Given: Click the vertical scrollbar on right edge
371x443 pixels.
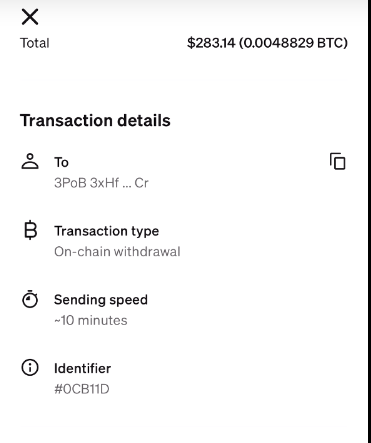Looking at the screenshot, I should (369, 221).
